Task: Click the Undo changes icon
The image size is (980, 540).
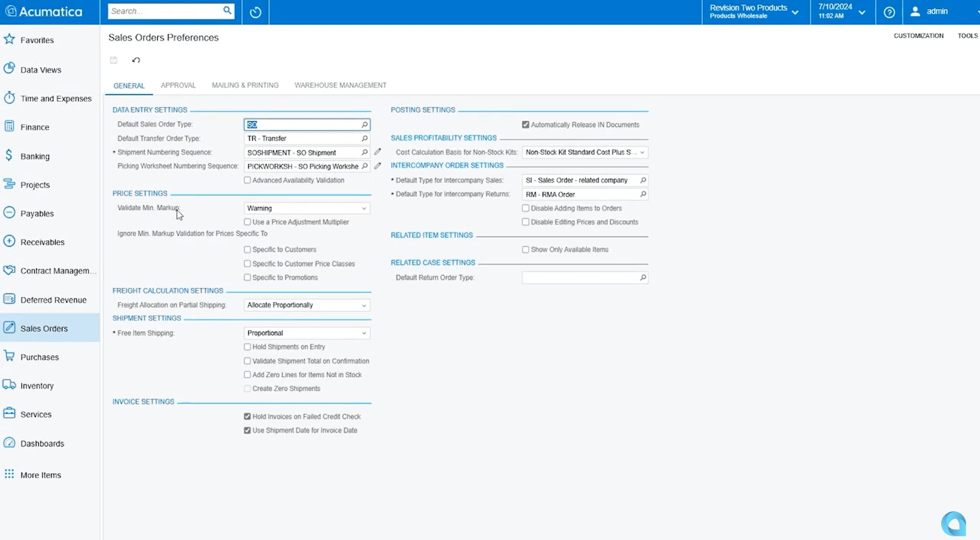Action: (x=135, y=60)
